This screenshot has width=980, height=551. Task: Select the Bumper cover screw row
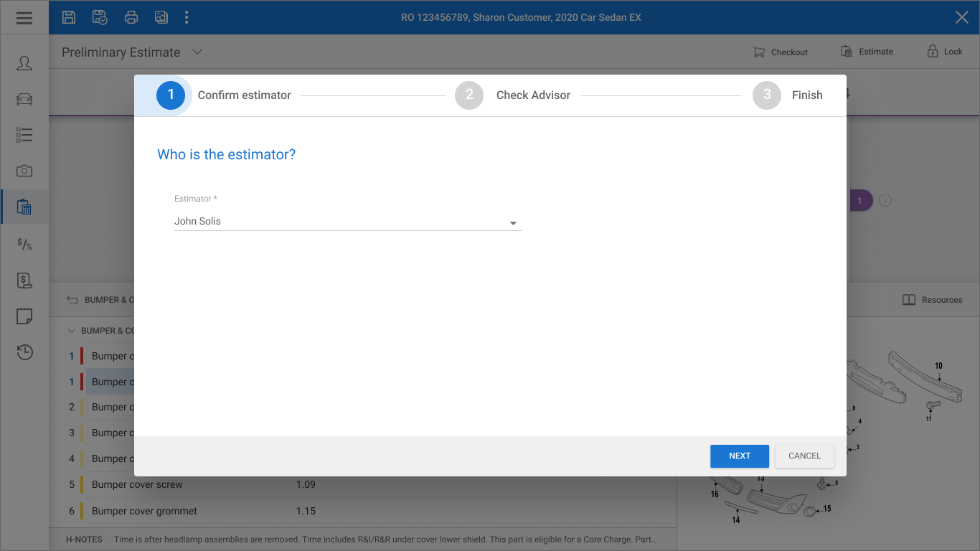pos(362,485)
